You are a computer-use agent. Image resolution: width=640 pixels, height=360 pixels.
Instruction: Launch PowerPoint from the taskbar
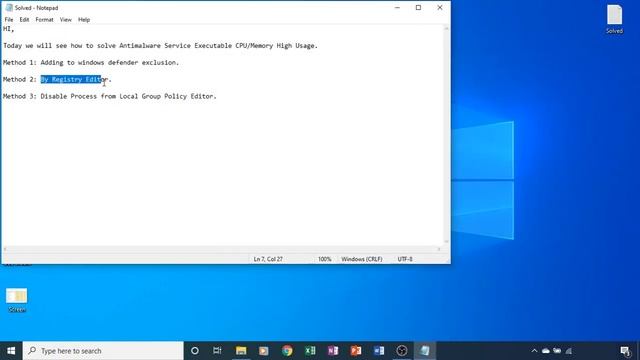pos(356,351)
